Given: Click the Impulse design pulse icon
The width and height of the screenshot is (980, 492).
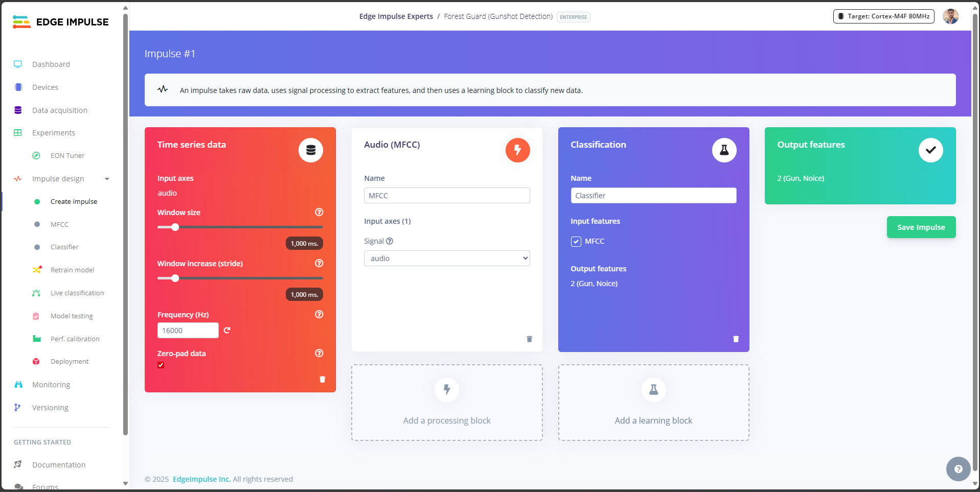Looking at the screenshot, I should (18, 179).
